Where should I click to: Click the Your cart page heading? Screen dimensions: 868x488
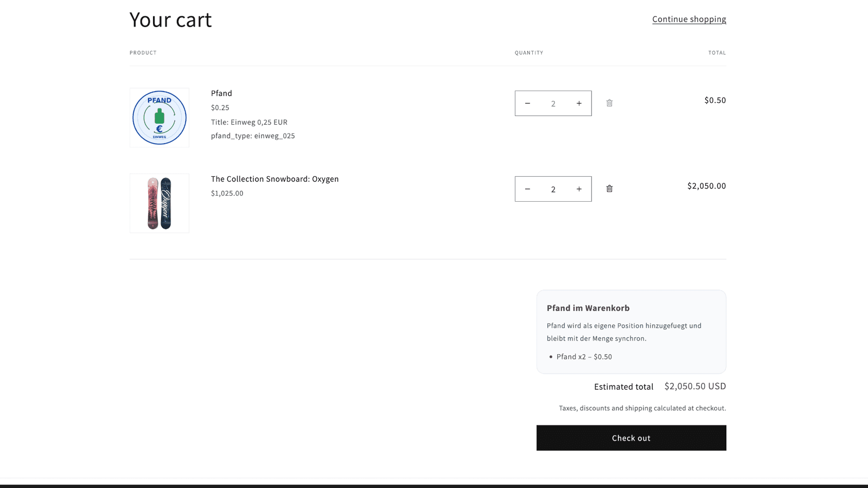click(170, 20)
